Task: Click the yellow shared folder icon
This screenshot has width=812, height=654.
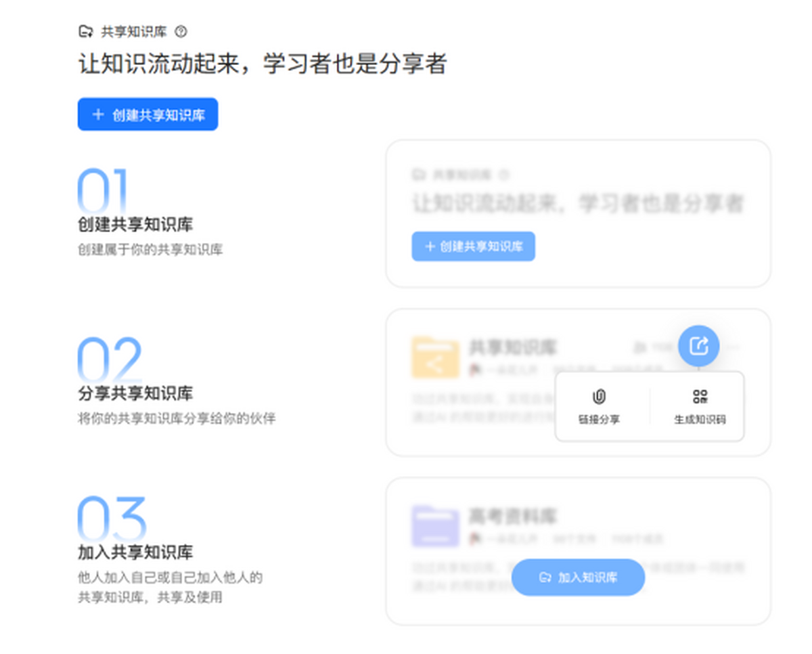Action: click(434, 357)
